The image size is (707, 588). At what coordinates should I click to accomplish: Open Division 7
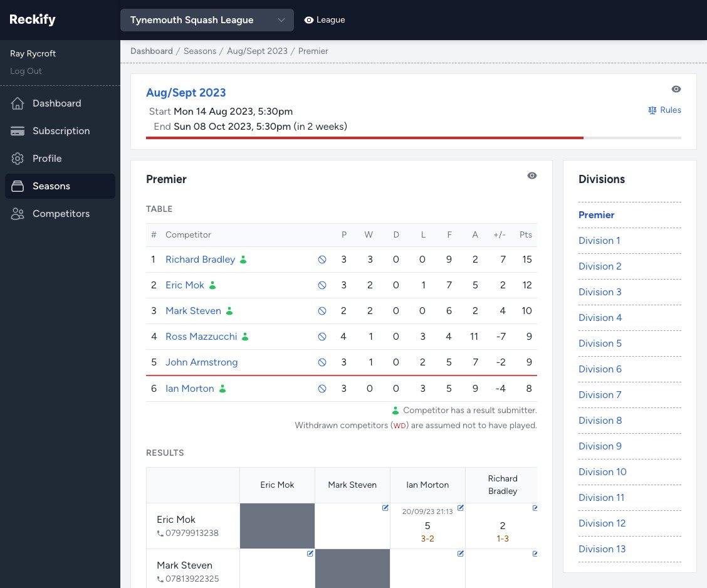coord(600,394)
